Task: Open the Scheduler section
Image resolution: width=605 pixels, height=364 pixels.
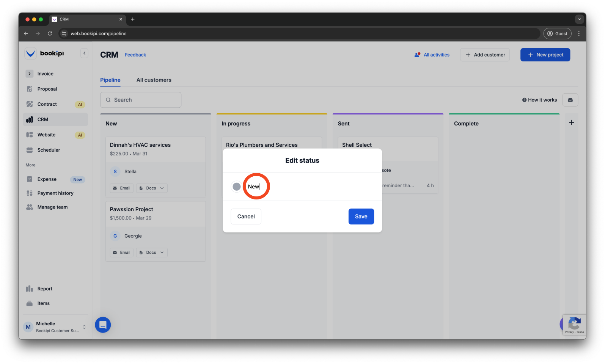Action: pos(55,150)
